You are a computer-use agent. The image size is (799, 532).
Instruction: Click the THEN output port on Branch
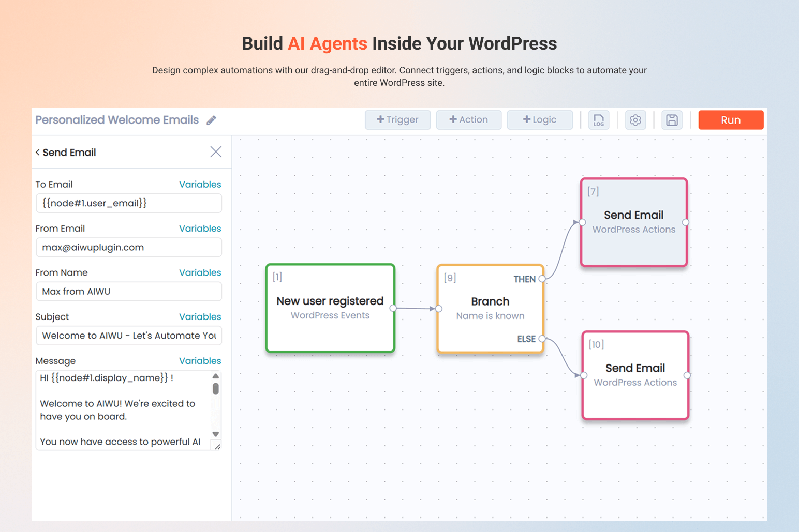542,279
